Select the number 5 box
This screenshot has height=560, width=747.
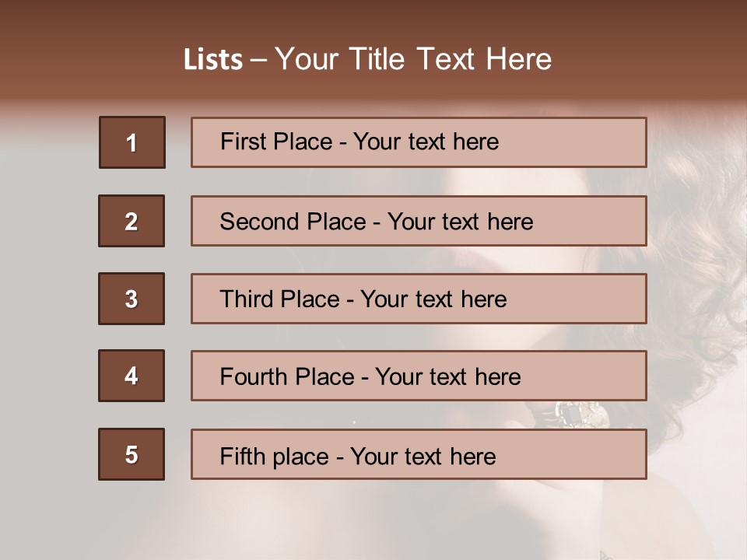(132, 454)
